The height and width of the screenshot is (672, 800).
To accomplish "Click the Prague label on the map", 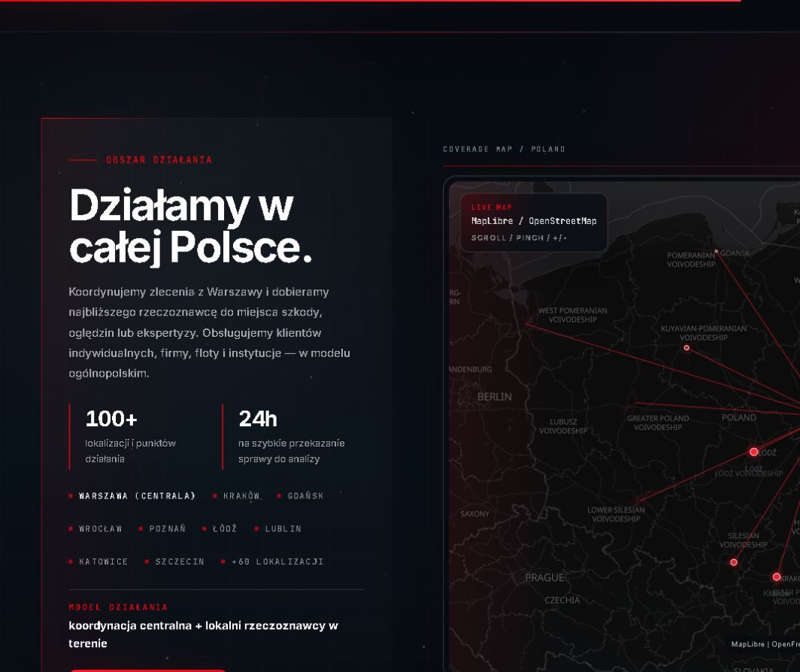I will pyautogui.click(x=544, y=577).
